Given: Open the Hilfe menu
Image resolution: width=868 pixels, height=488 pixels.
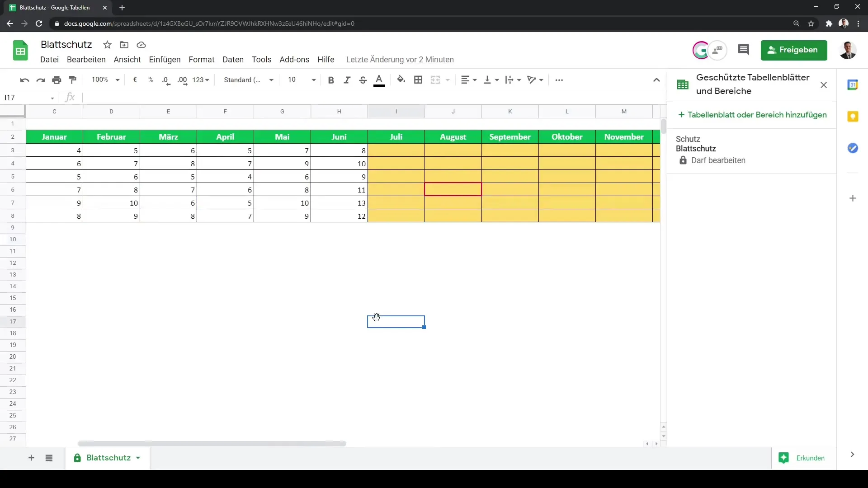Looking at the screenshot, I should [325, 60].
